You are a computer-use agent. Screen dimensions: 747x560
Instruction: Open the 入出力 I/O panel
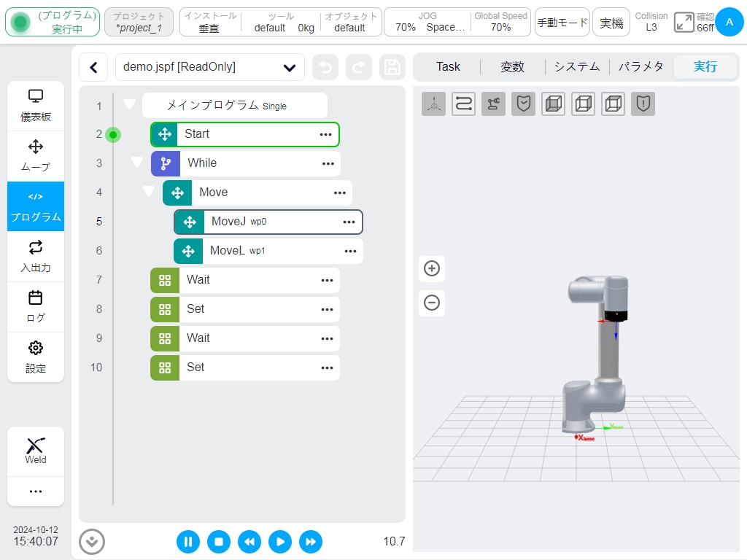[x=36, y=257]
